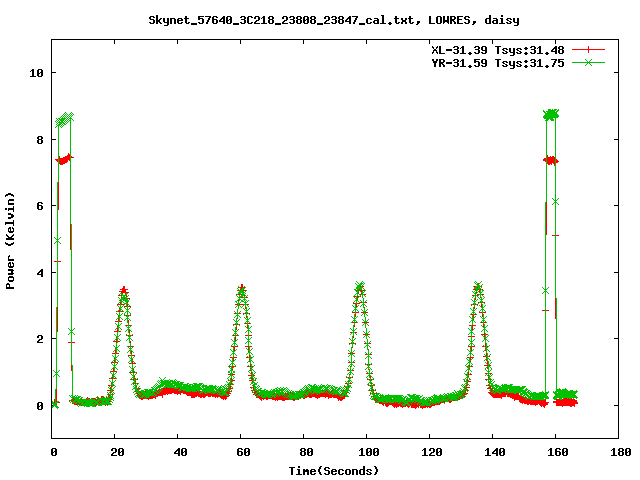Click the Power (Kelvin) axis label
Image resolution: width=640 pixels, height=480 pixels.
click(x=10, y=241)
